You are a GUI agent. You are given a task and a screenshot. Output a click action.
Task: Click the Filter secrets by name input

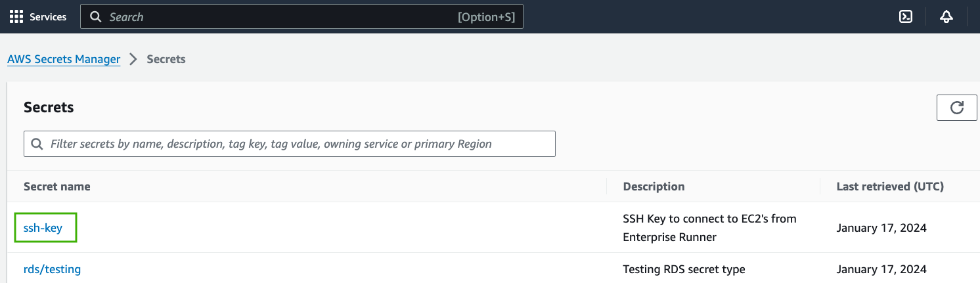(x=290, y=144)
